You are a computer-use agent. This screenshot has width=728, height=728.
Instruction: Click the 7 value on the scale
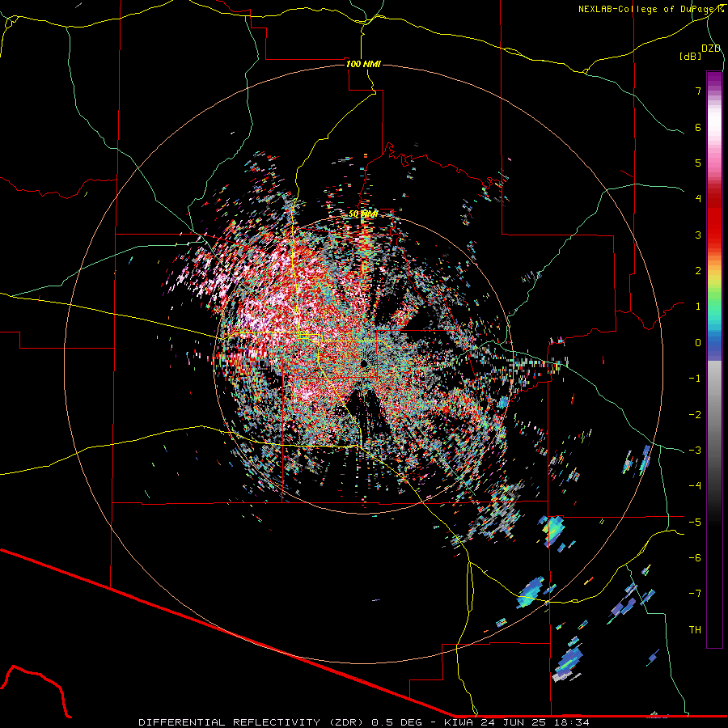pyautogui.click(x=698, y=91)
